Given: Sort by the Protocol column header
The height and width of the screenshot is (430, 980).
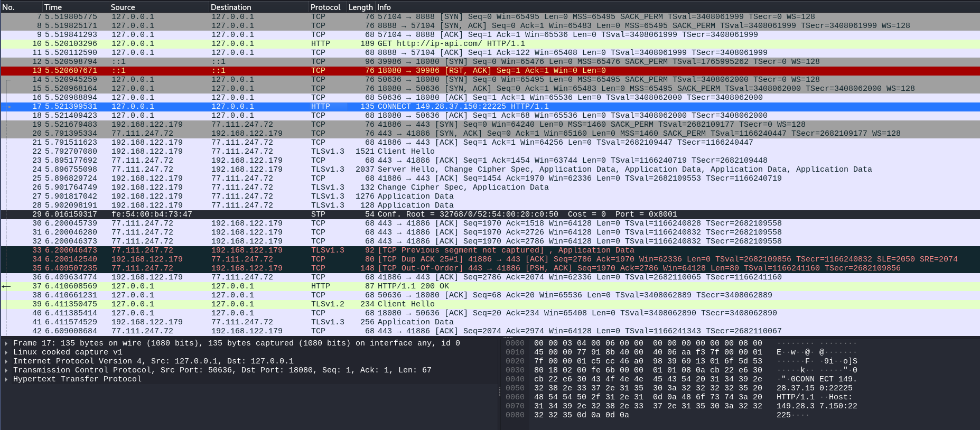Looking at the screenshot, I should coord(325,7).
